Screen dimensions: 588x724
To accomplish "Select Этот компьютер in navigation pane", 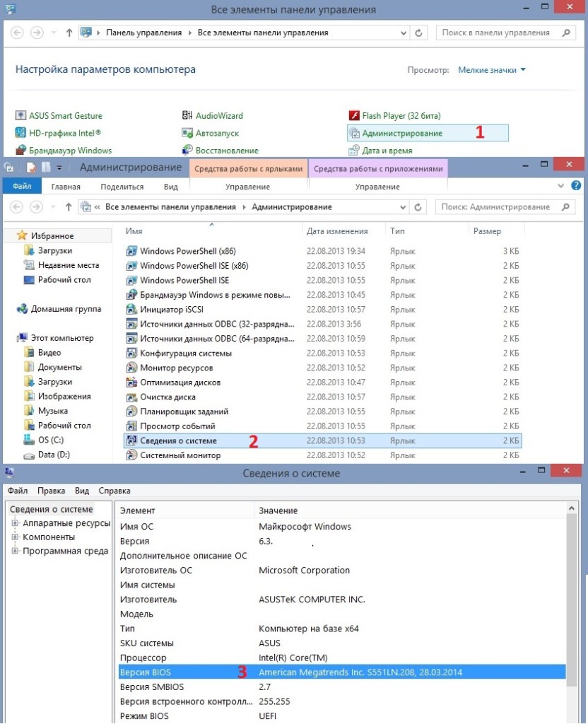I will (x=55, y=338).
